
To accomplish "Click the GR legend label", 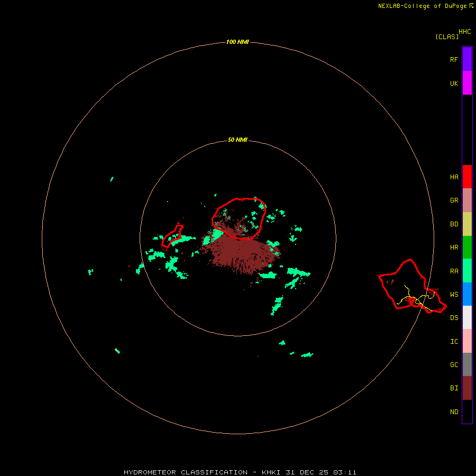I will tap(454, 200).
